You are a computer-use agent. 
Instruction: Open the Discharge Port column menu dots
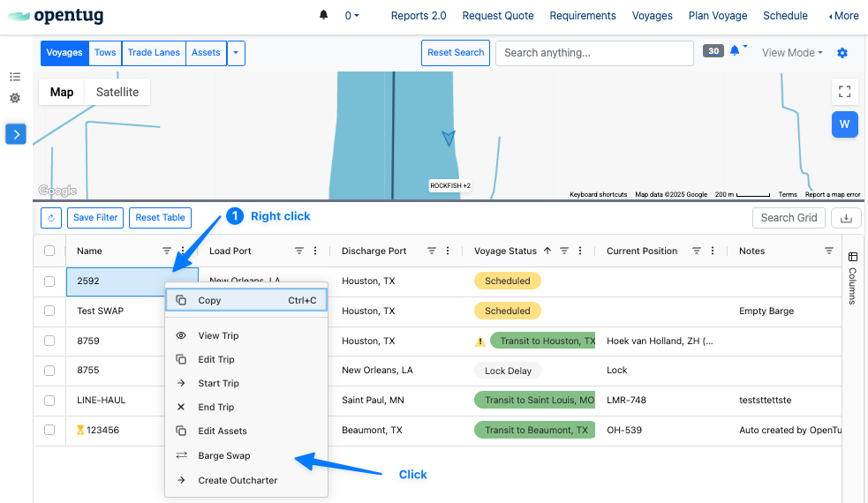pyautogui.click(x=448, y=251)
